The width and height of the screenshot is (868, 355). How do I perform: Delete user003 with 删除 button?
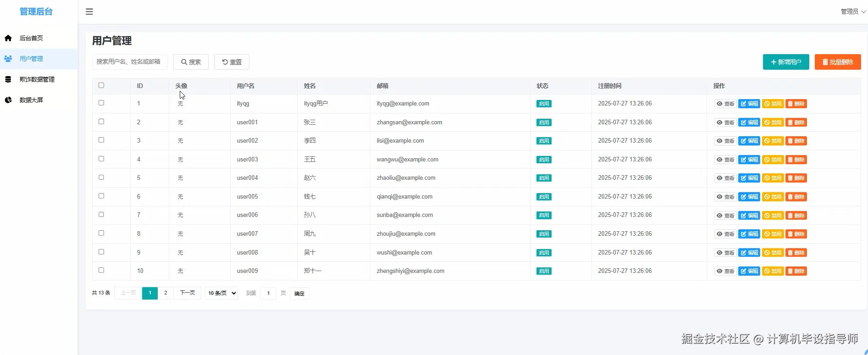click(796, 160)
